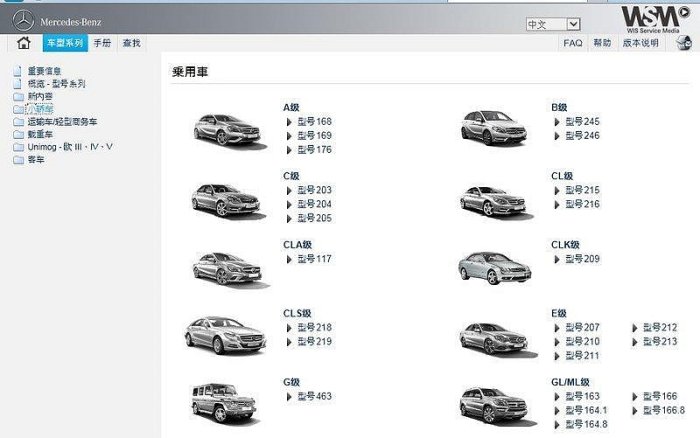700x438 pixels.
Task: Click the 新内容 folder icon
Action: (x=18, y=96)
